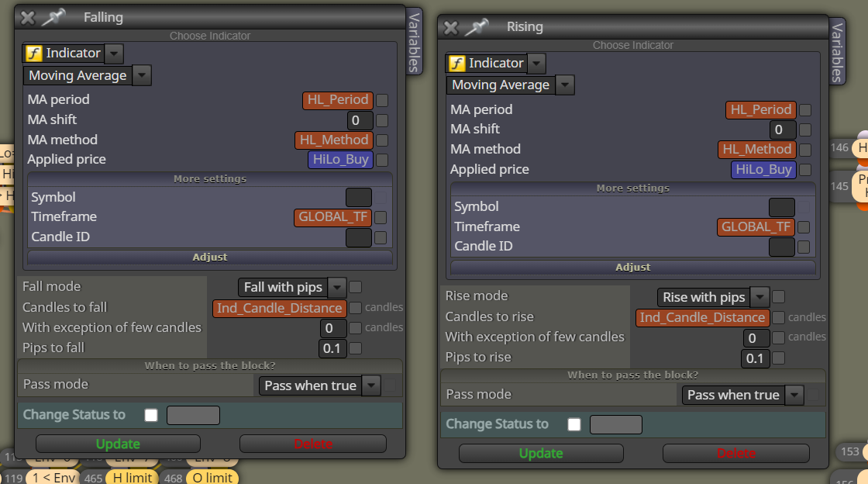Click HL_Period variable in Rising panel
Screen dimensions: 868x484
[760, 110]
